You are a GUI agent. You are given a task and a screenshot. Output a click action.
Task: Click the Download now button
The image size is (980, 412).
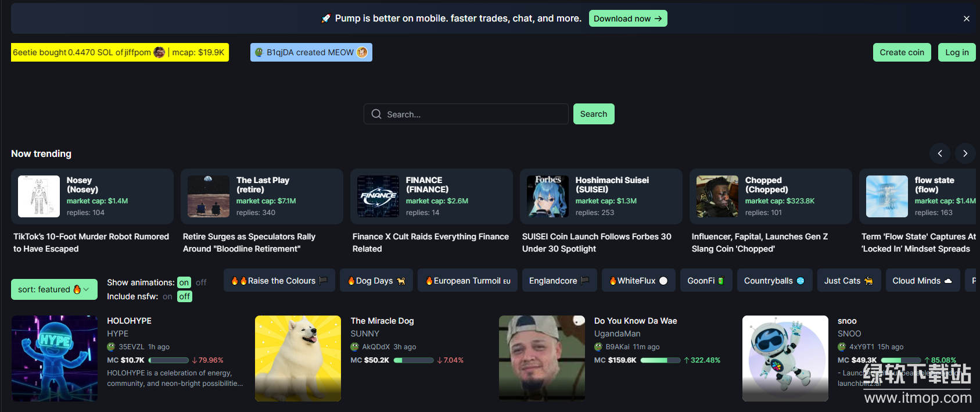628,19
